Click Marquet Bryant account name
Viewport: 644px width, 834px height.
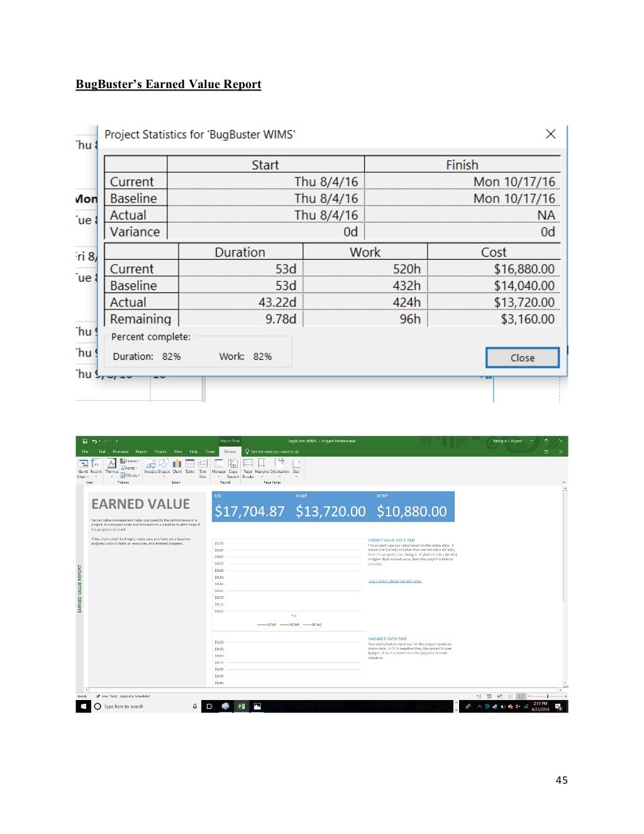pos(508,441)
